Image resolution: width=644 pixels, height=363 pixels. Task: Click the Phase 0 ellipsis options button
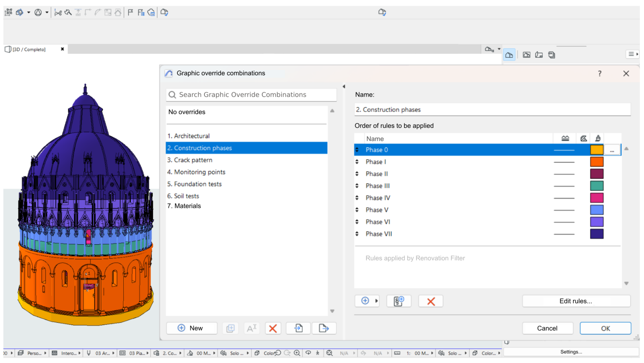(612, 150)
